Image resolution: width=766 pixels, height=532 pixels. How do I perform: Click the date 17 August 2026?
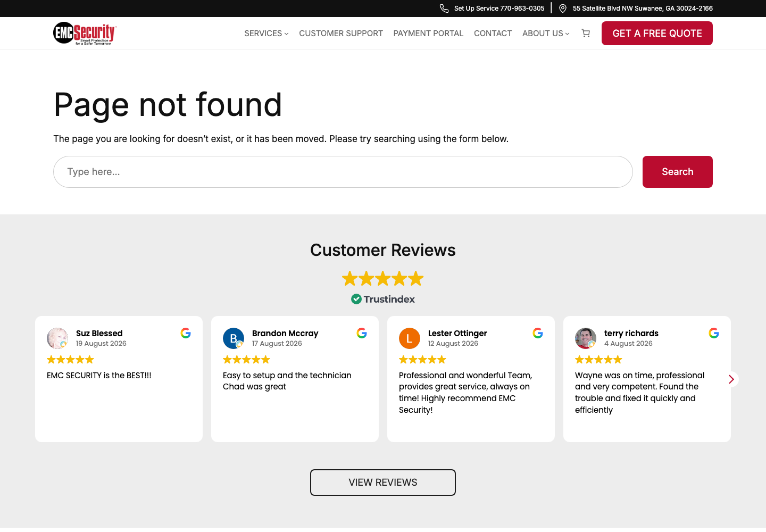tap(277, 344)
